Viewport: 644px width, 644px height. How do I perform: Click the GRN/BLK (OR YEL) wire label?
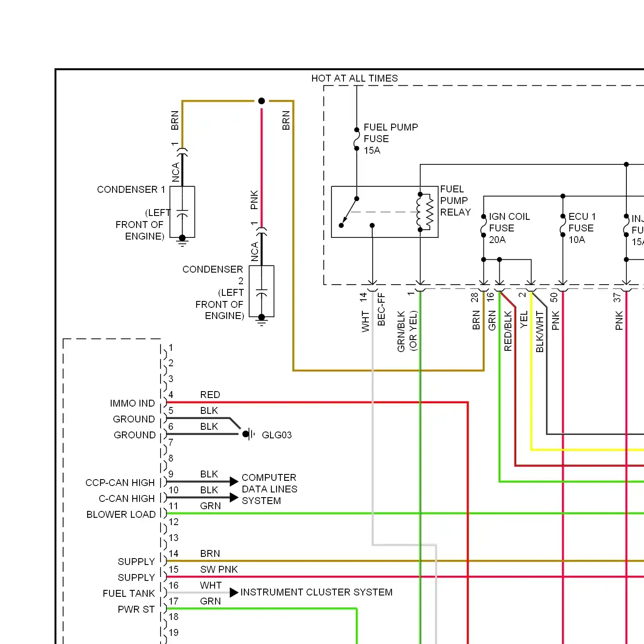pos(407,331)
